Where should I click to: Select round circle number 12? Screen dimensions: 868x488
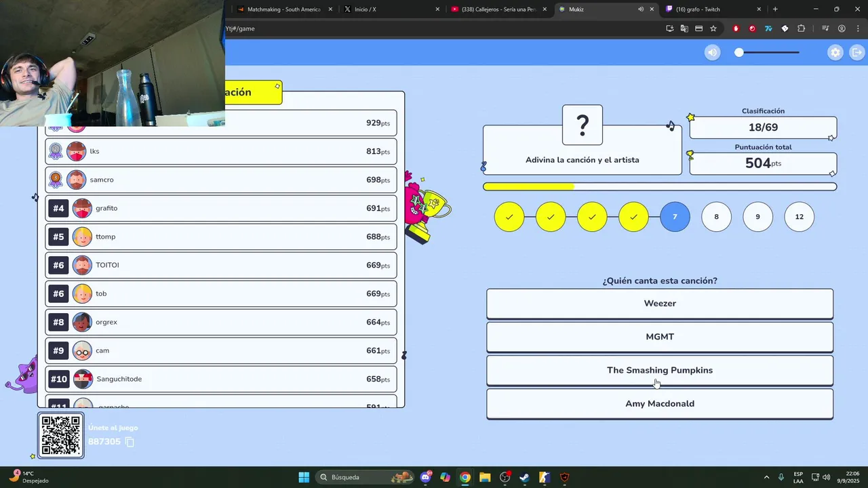(x=799, y=217)
